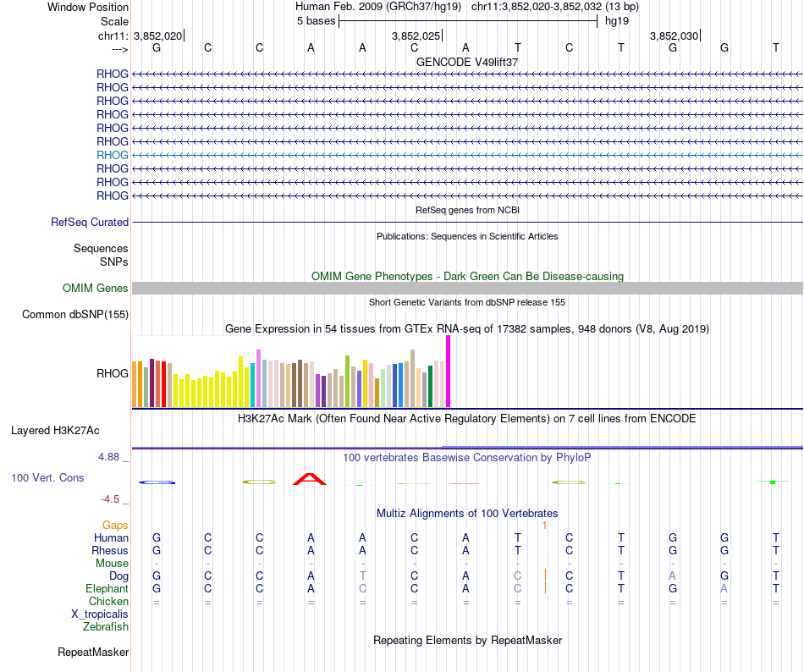Viewport: 804px width, 672px height.
Task: Click the 100 Vert. Cons track label
Action: tap(47, 477)
